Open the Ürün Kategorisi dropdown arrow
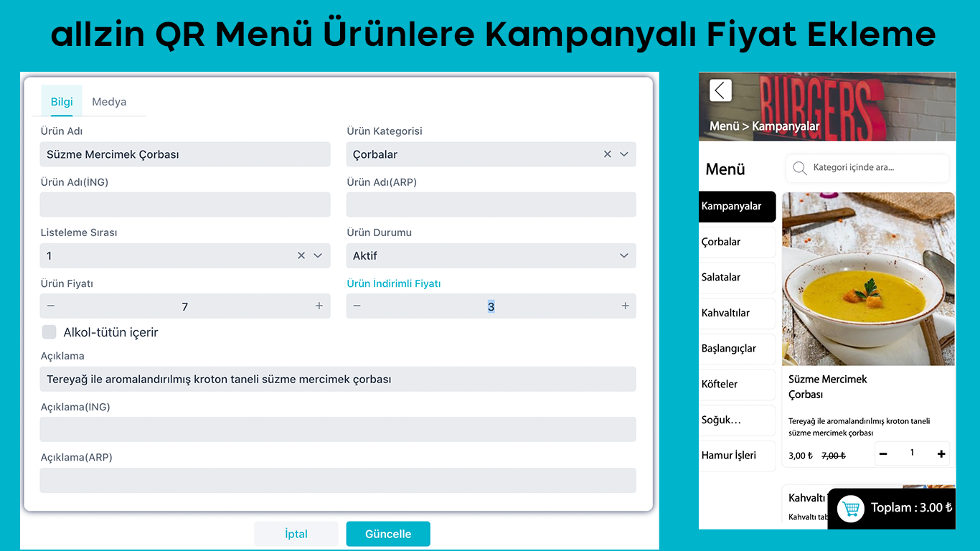980x551 pixels. pyautogui.click(x=624, y=154)
